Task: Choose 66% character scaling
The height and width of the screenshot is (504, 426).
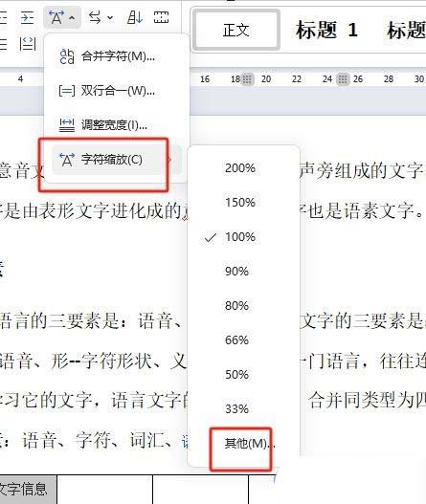Action: pyautogui.click(x=237, y=340)
